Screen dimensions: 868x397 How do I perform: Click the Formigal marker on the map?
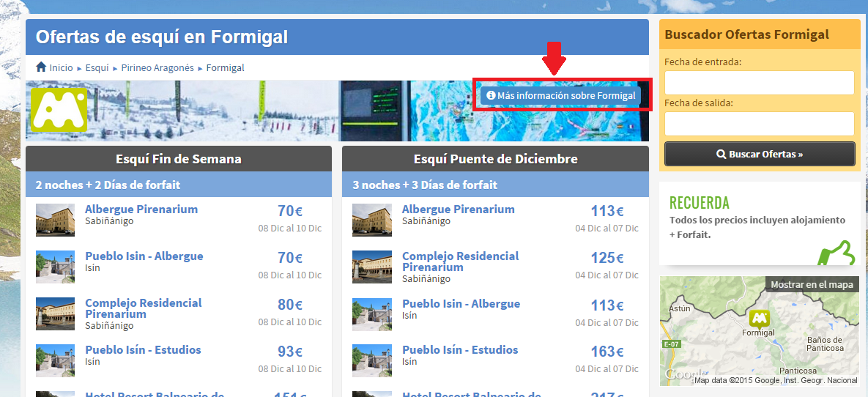pos(758,319)
